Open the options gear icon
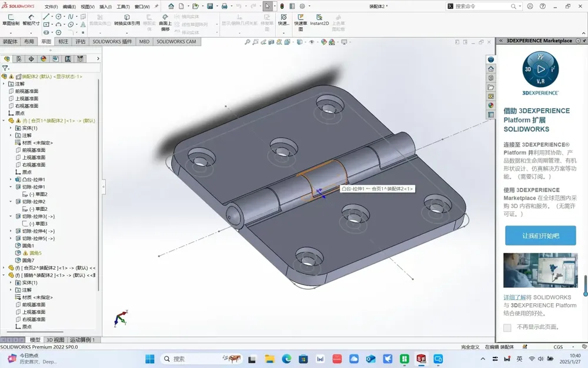Screen dimensions: 588x368 point(302,6)
